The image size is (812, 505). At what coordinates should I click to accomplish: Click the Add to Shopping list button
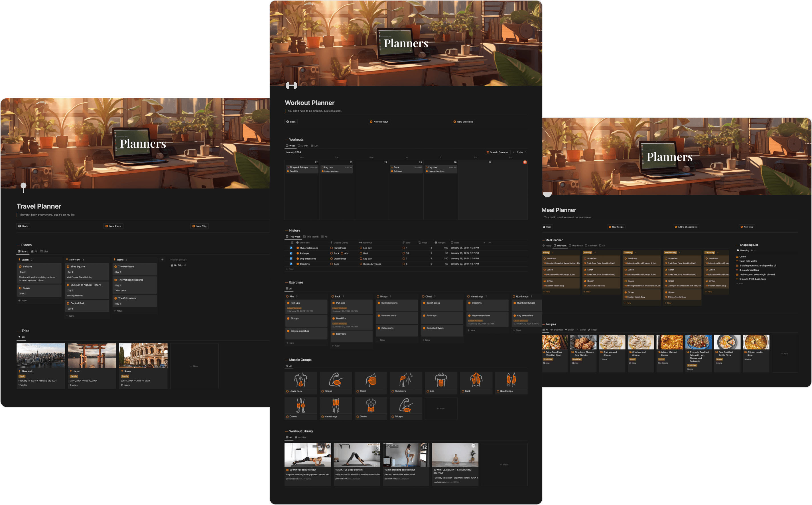[686, 227]
